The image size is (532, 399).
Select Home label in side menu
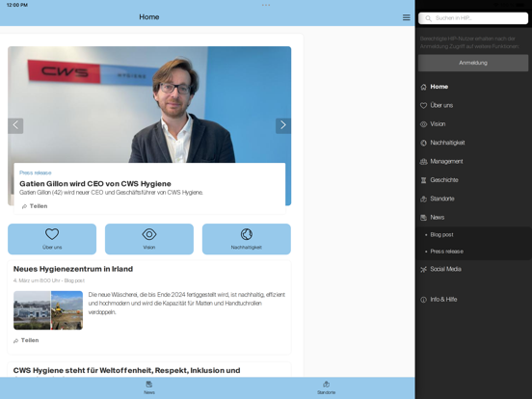coord(439,87)
